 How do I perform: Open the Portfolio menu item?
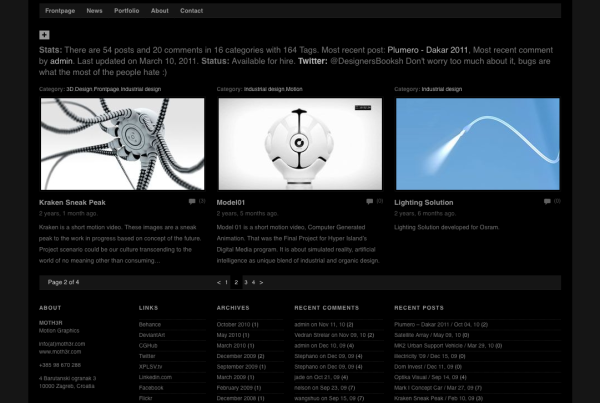pos(126,10)
